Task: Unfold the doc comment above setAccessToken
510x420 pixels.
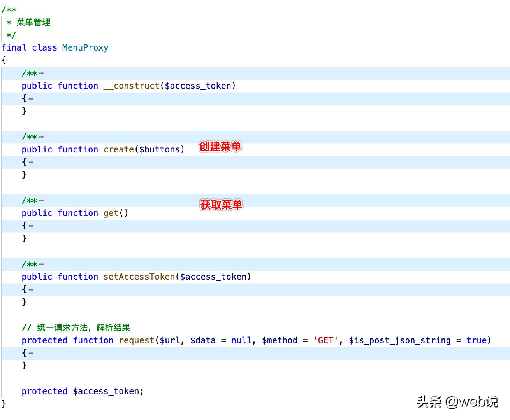Action: tap(41, 264)
